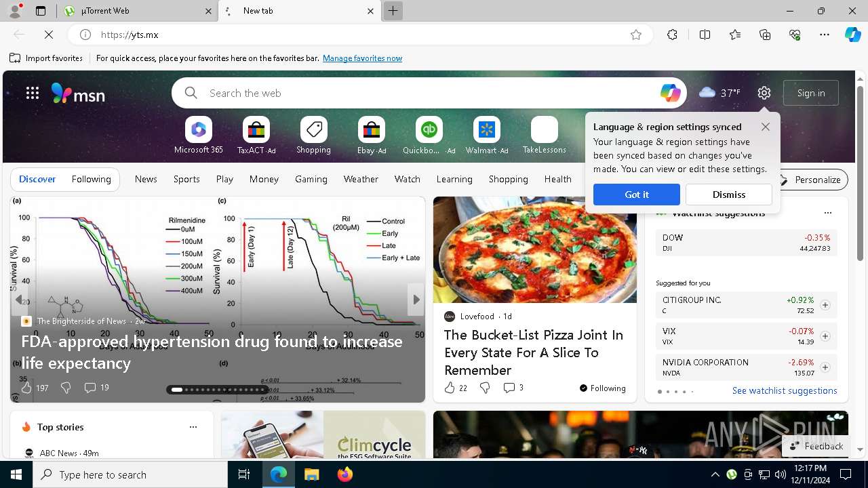The width and height of the screenshot is (868, 488).
Task: Open Watchlist suggestions more options
Action: [827, 213]
